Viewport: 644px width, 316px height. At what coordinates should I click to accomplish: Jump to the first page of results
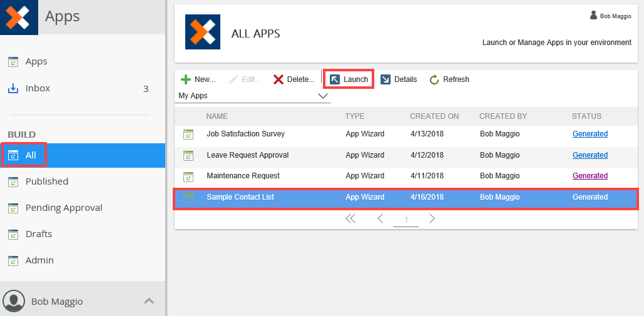[x=350, y=218]
